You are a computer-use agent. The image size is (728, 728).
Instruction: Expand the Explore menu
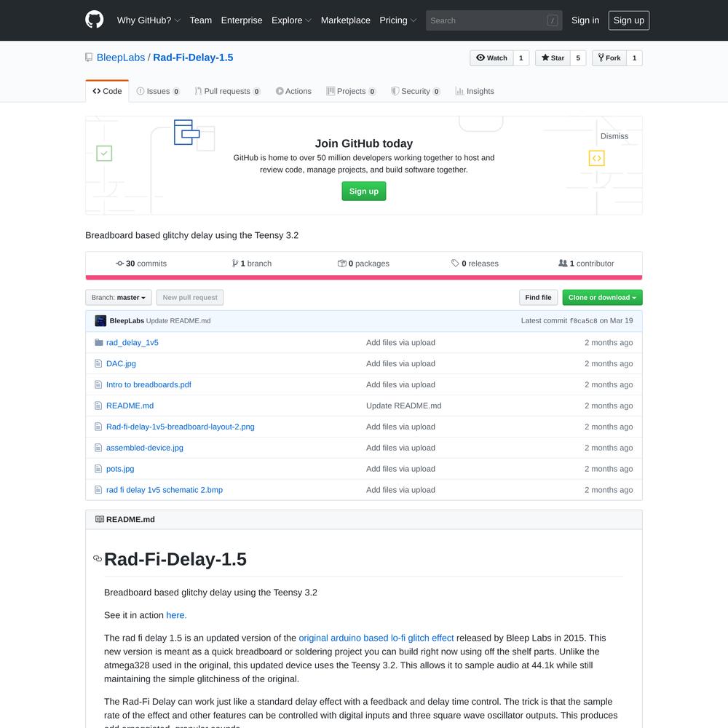click(x=292, y=20)
